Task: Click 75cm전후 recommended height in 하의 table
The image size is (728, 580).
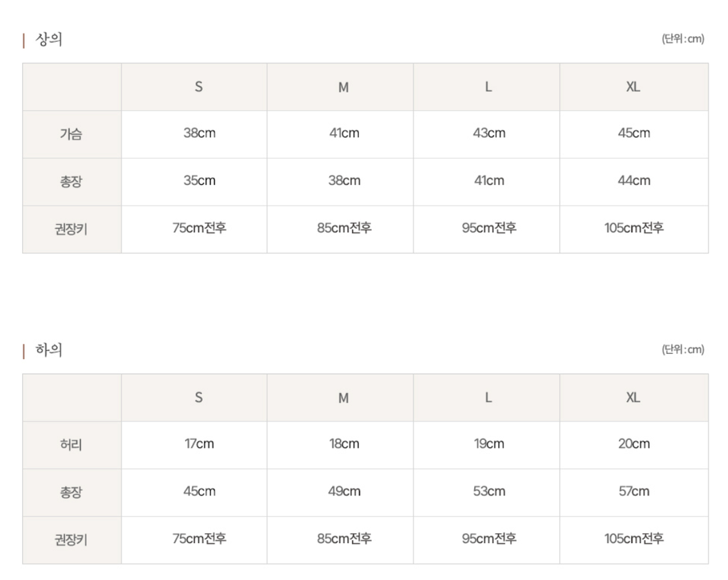Action: tap(199, 539)
